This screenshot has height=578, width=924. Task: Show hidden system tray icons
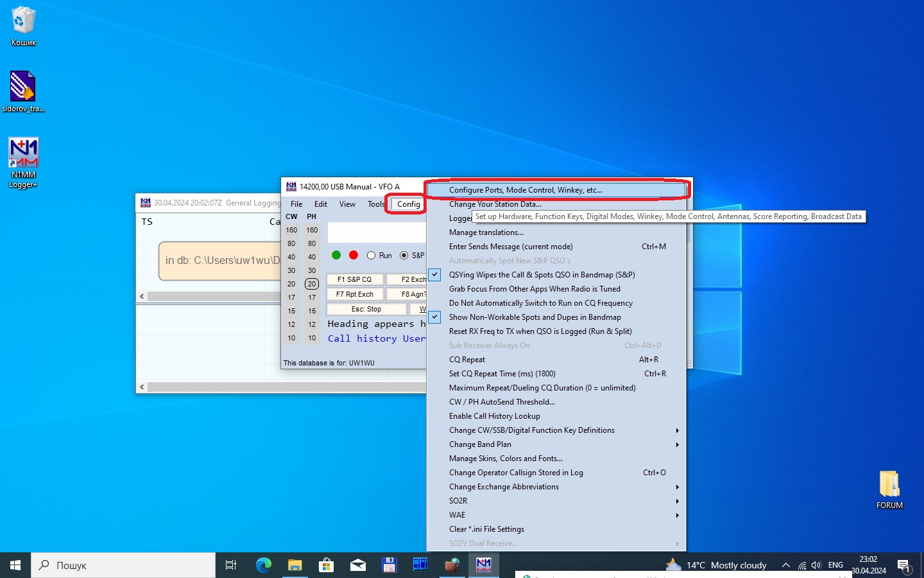(x=785, y=565)
